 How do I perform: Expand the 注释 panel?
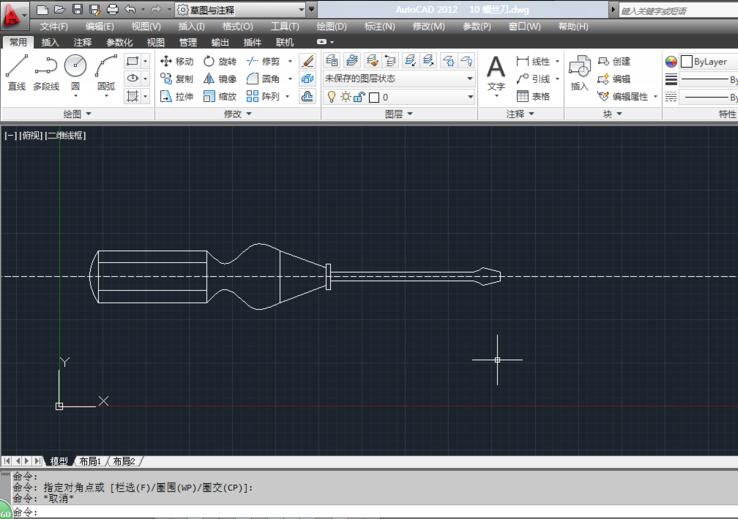tap(520, 114)
